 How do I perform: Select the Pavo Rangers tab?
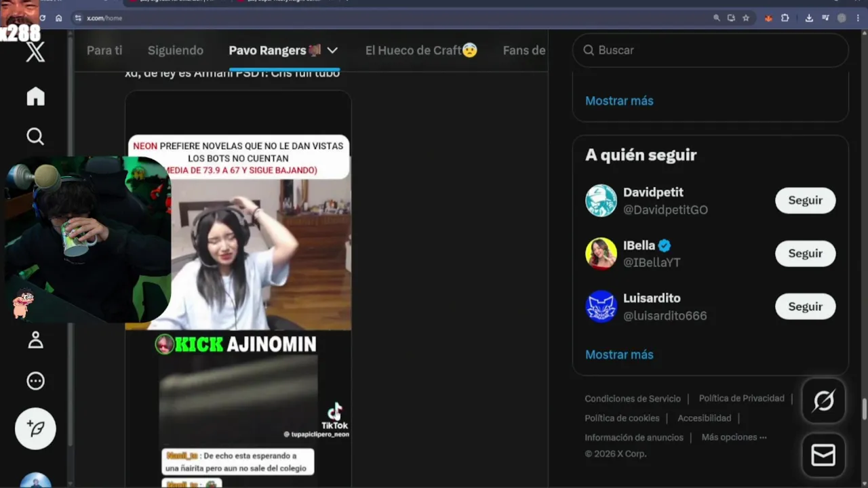tap(275, 50)
